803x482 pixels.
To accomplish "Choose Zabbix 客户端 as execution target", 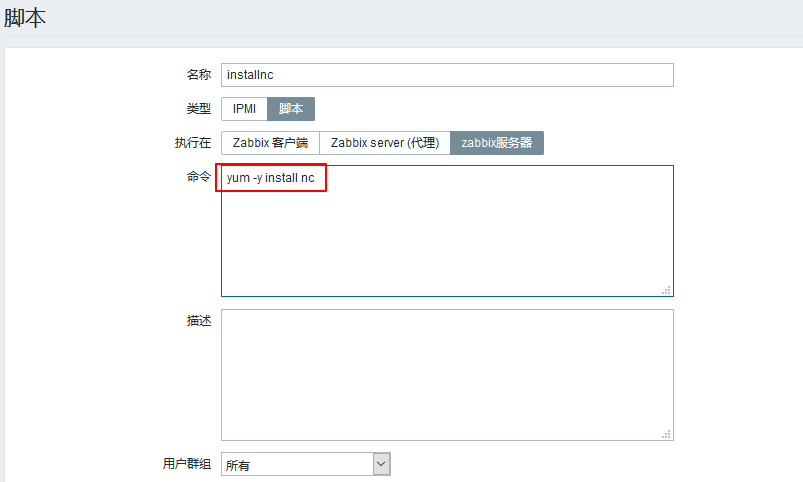I will click(270, 143).
